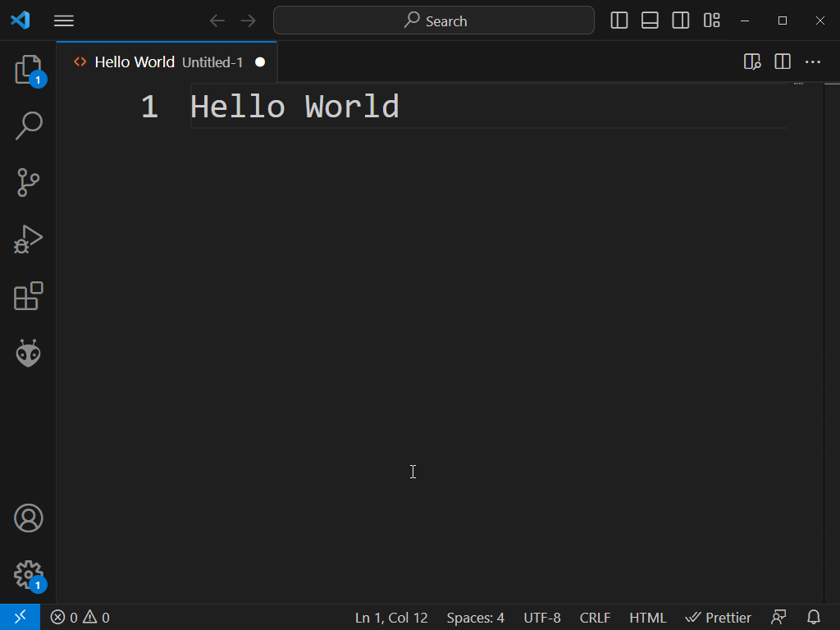Split the editor right
840x630 pixels.
(783, 62)
